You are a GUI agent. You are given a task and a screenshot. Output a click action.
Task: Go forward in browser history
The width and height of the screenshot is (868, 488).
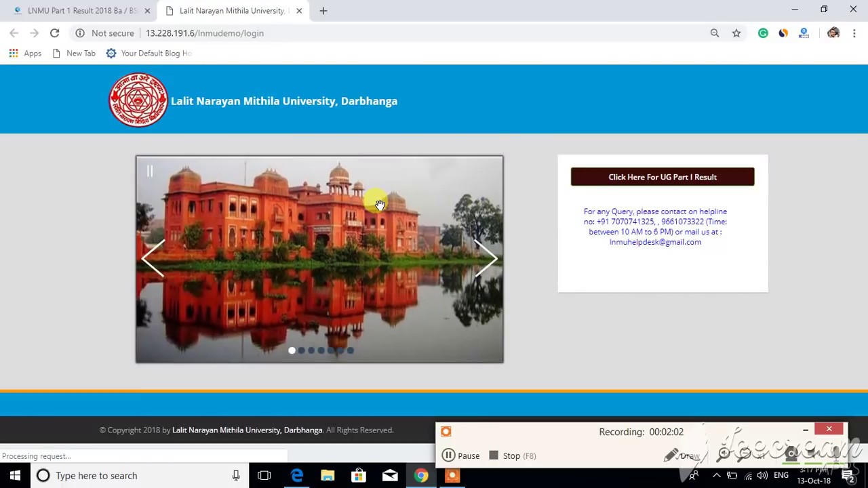pos(35,33)
